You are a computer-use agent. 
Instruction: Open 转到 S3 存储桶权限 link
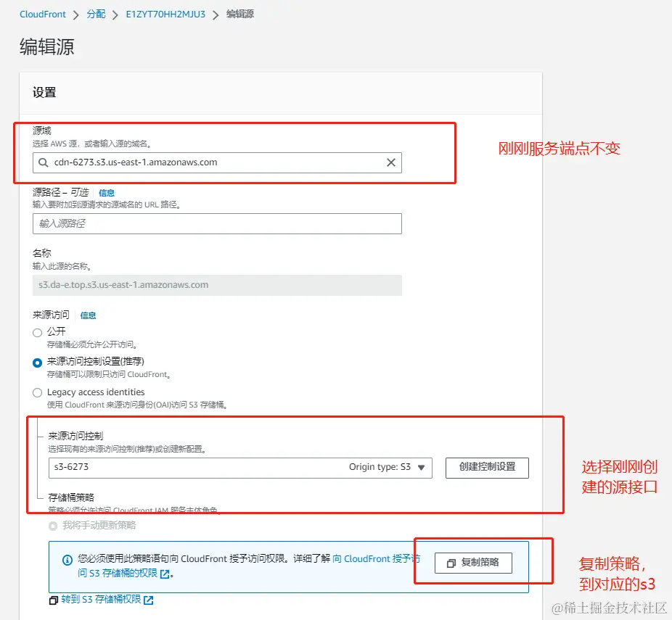tap(101, 600)
